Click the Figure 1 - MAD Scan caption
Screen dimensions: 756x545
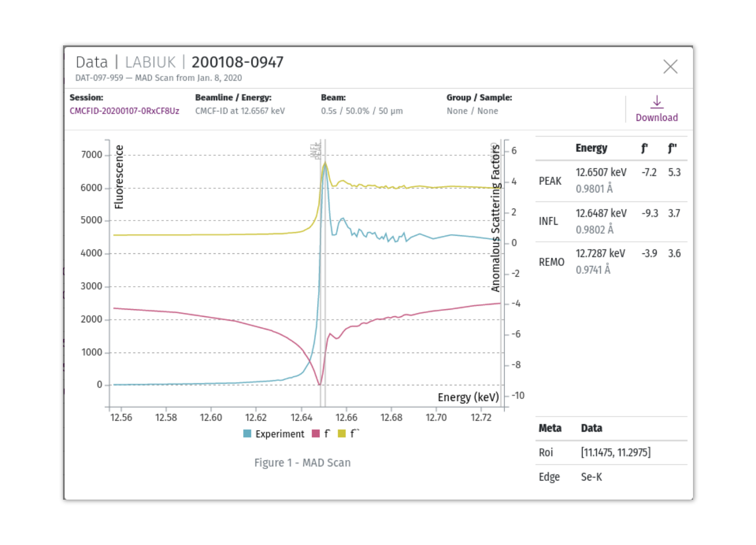click(302, 463)
